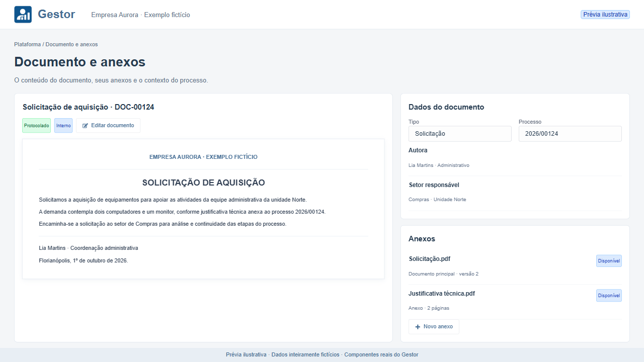
Task: Click the Autora label
Action: tap(418, 150)
